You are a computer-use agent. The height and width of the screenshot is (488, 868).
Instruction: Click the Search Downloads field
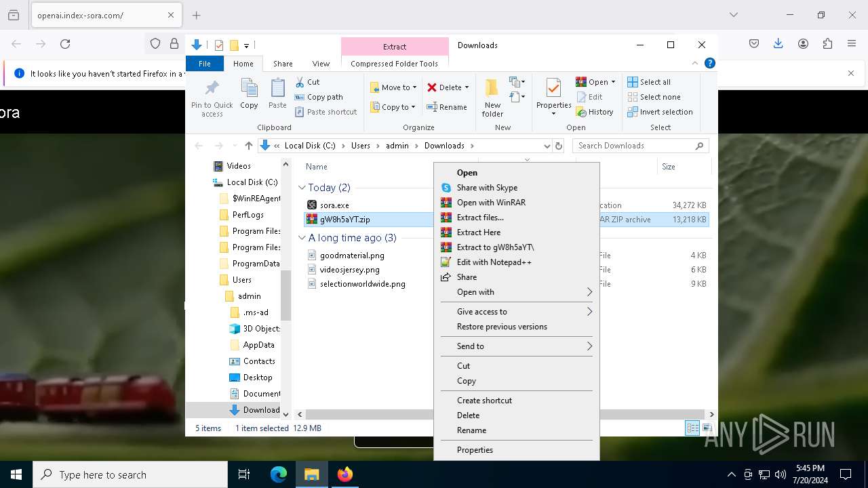(641, 146)
